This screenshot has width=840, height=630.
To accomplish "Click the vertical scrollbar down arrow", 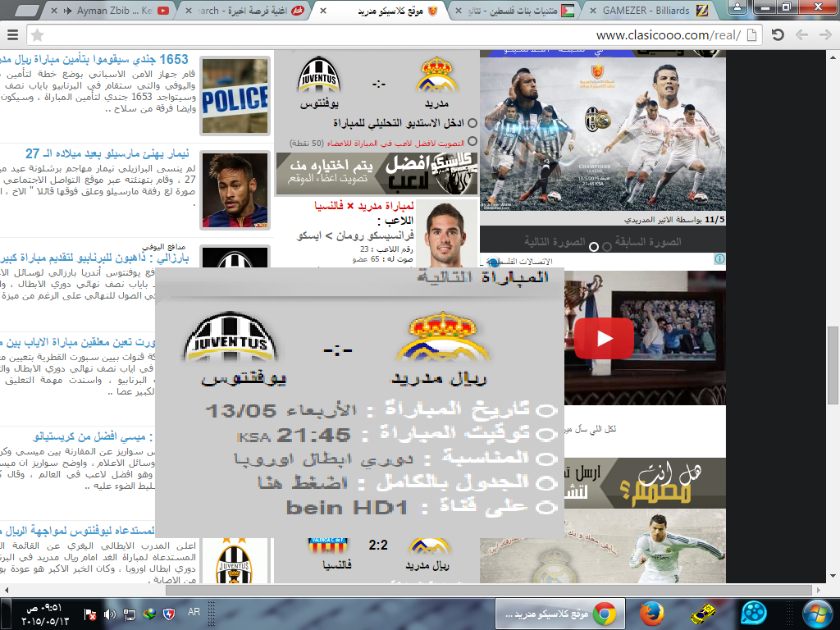I will click(833, 577).
